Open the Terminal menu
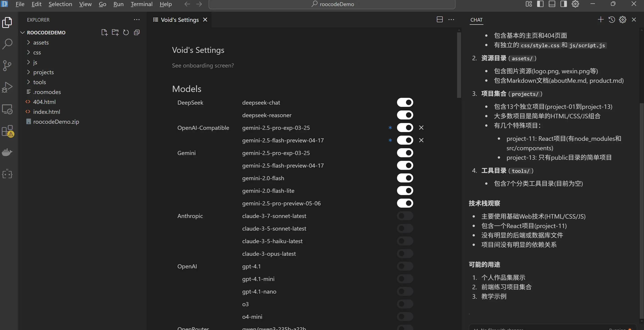Image resolution: width=644 pixels, height=330 pixels. coord(141,4)
